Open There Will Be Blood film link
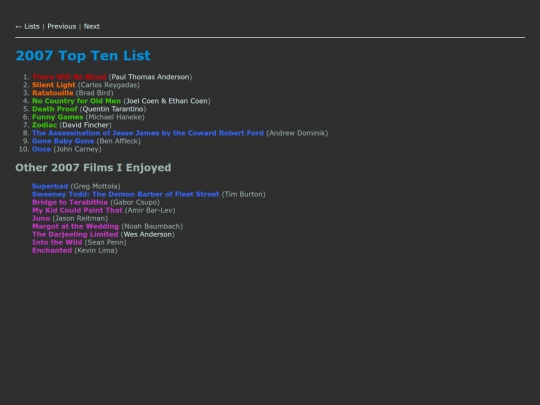540x405 pixels. point(69,77)
